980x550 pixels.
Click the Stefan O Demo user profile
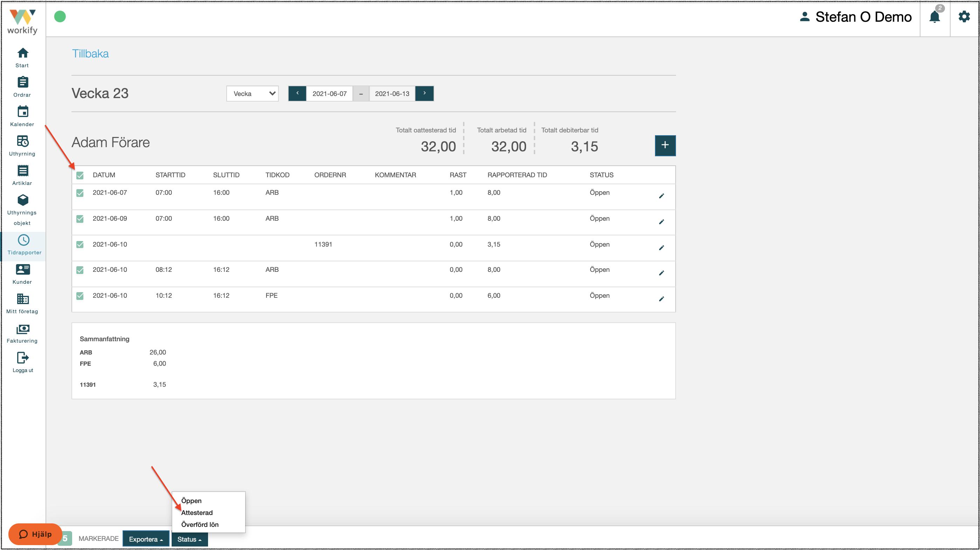point(855,17)
